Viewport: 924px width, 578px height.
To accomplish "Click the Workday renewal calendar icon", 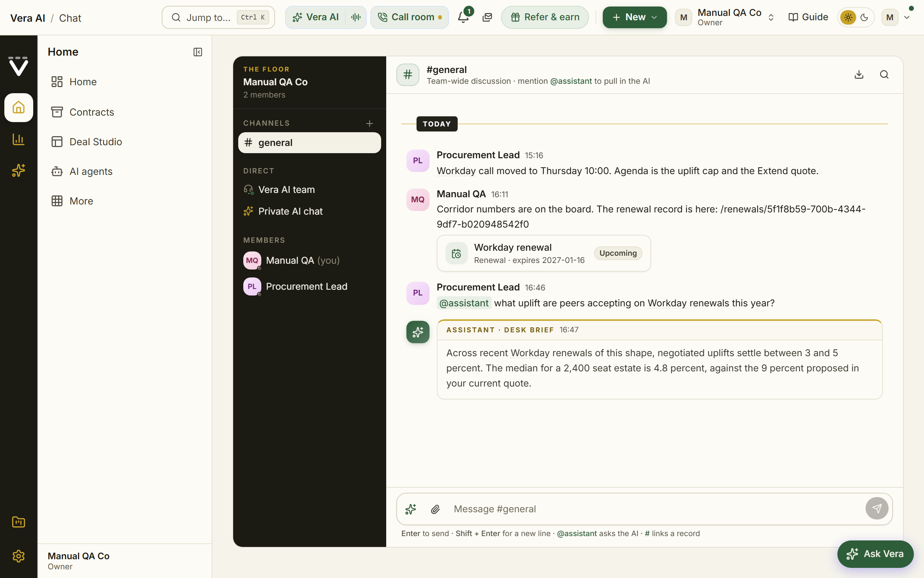I will pos(456,254).
